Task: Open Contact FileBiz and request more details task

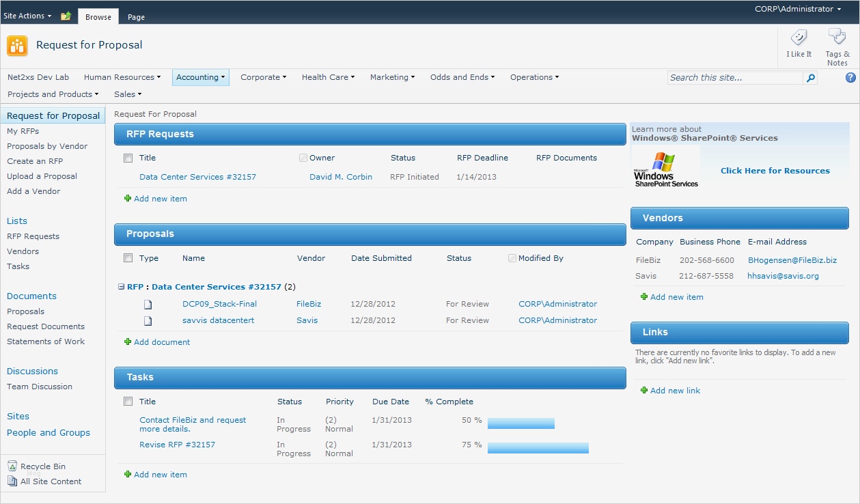Action: 193,425
